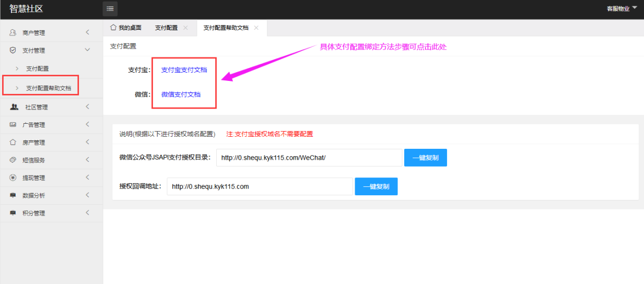Select 支付配置 submenu item in sidebar
Image resolution: width=644 pixels, height=284 pixels.
38,68
